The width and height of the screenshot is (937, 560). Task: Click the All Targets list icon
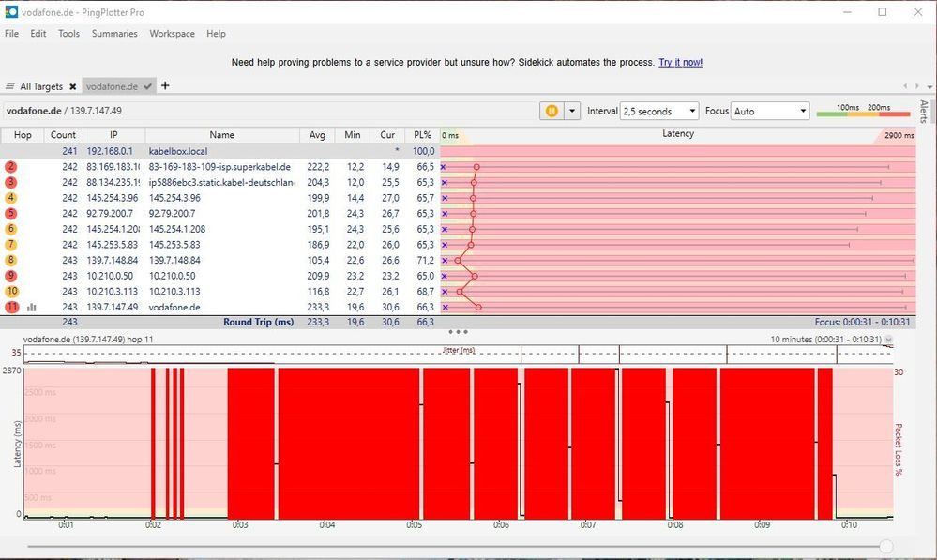click(x=10, y=86)
